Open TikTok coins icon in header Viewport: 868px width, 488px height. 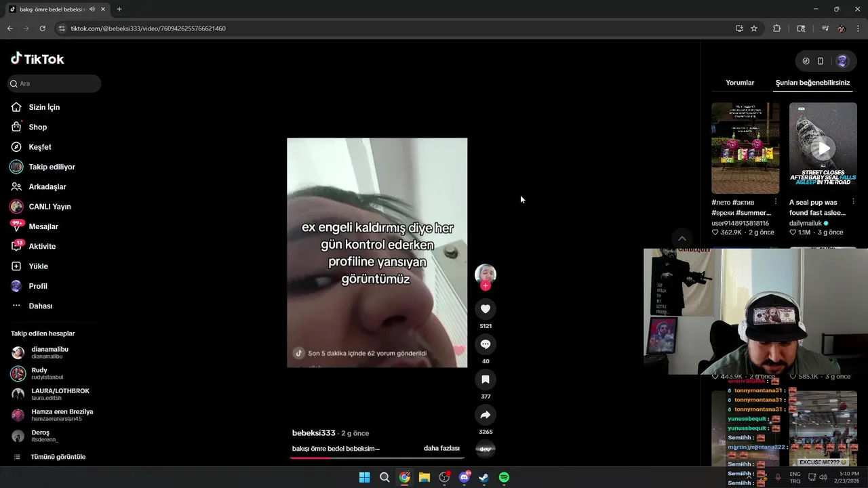click(x=806, y=61)
